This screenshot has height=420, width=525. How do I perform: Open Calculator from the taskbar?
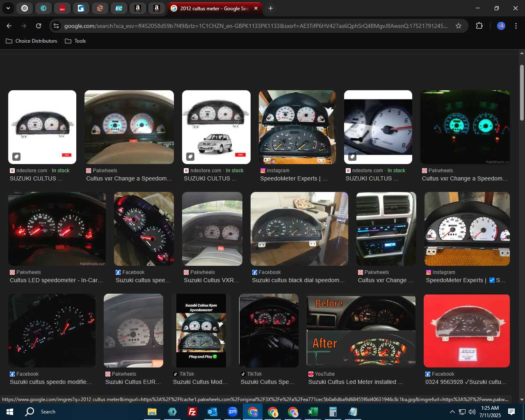333,412
